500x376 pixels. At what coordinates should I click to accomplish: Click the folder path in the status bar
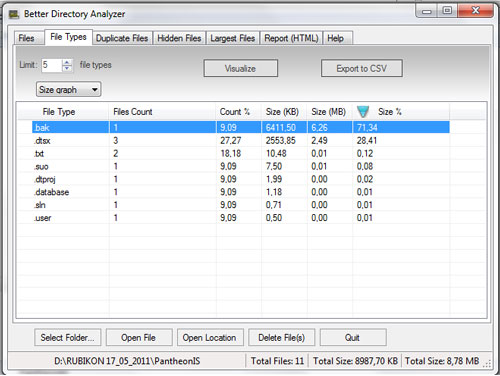point(127,361)
